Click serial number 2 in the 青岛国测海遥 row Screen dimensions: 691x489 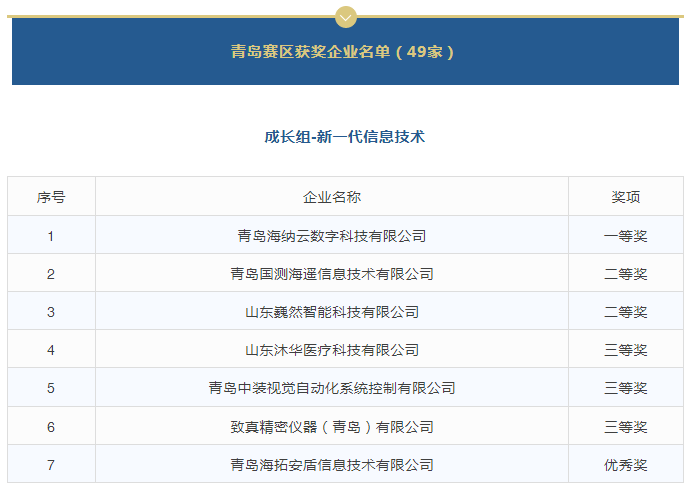tap(51, 274)
